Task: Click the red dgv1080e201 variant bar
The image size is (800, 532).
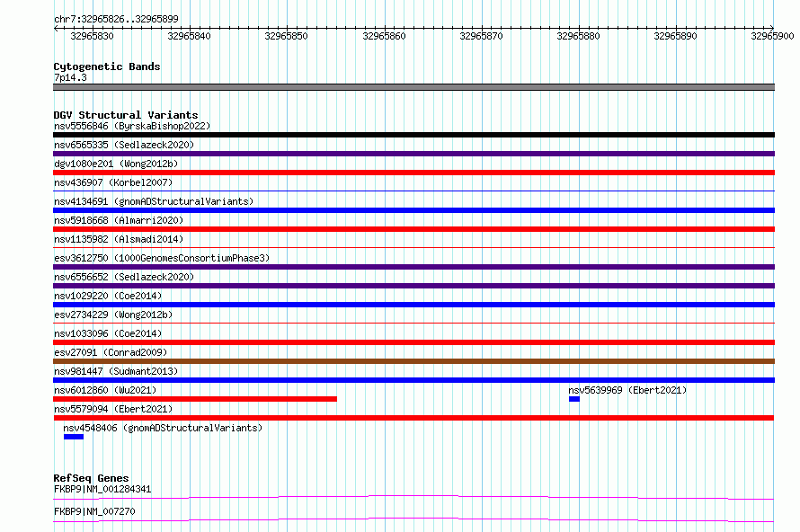Action: pos(413,173)
